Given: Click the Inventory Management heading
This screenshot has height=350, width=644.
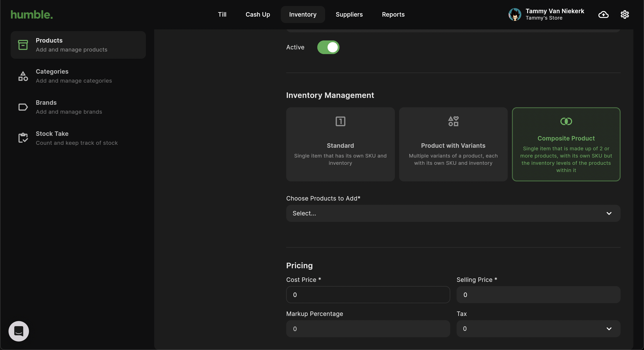Looking at the screenshot, I should pos(330,95).
